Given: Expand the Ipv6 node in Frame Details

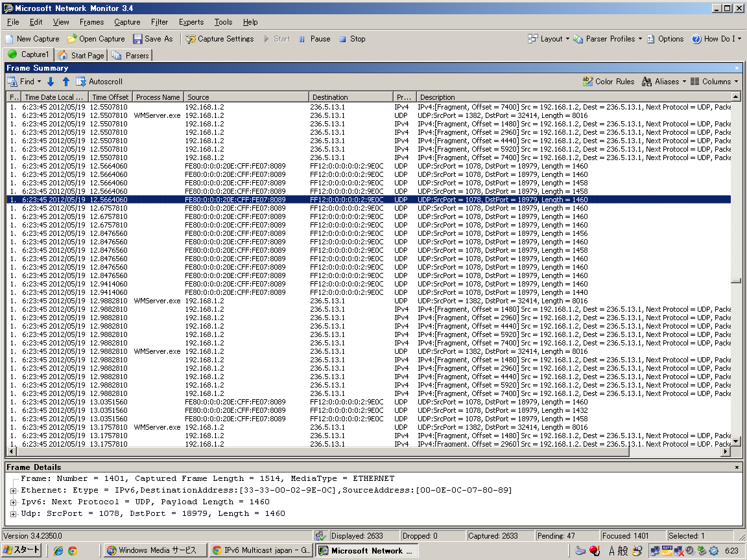Looking at the screenshot, I should [x=14, y=502].
